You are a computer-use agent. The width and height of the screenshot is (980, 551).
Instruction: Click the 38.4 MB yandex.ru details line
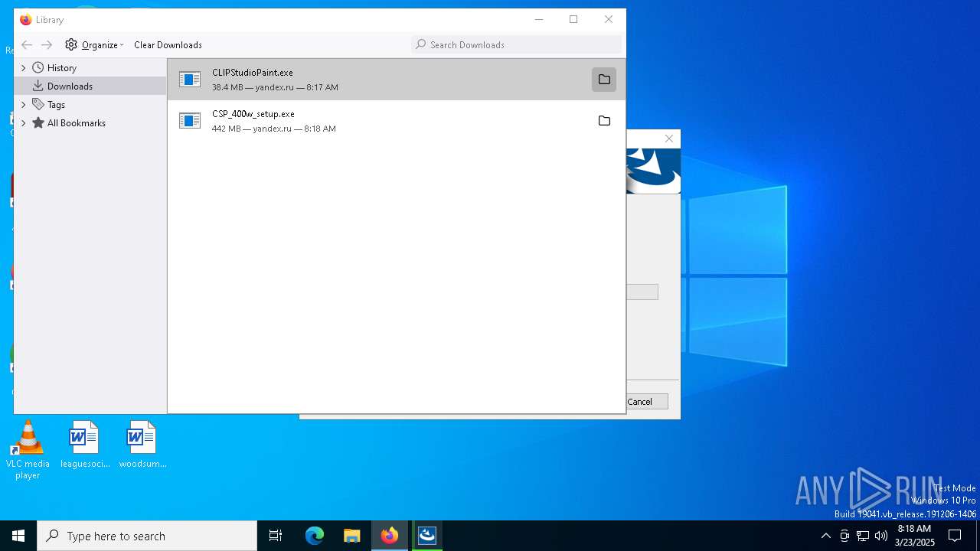275,87
